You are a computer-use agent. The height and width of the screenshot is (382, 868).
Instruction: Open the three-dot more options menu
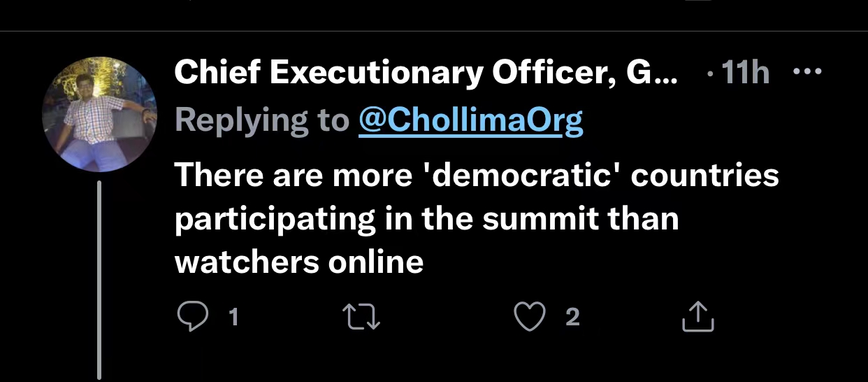click(x=806, y=72)
